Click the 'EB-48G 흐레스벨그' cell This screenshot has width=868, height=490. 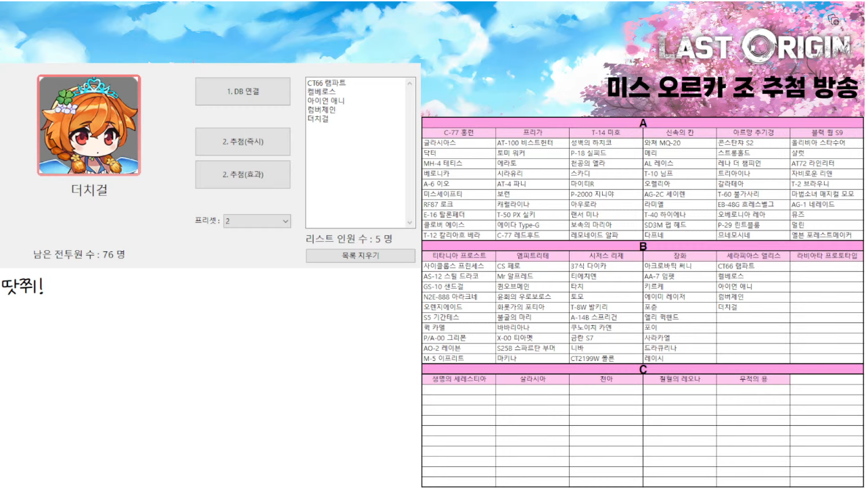pyautogui.click(x=754, y=204)
